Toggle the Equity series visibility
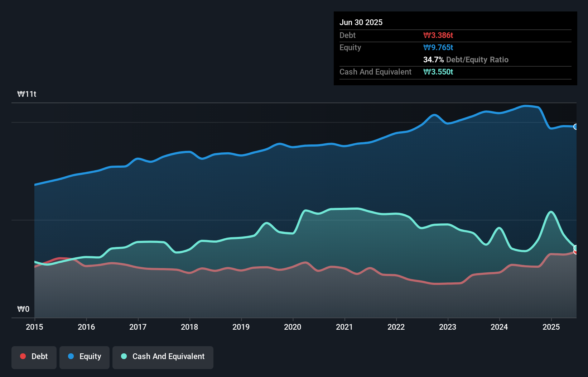Screen dimensions: 588x377 pyautogui.click(x=84, y=357)
